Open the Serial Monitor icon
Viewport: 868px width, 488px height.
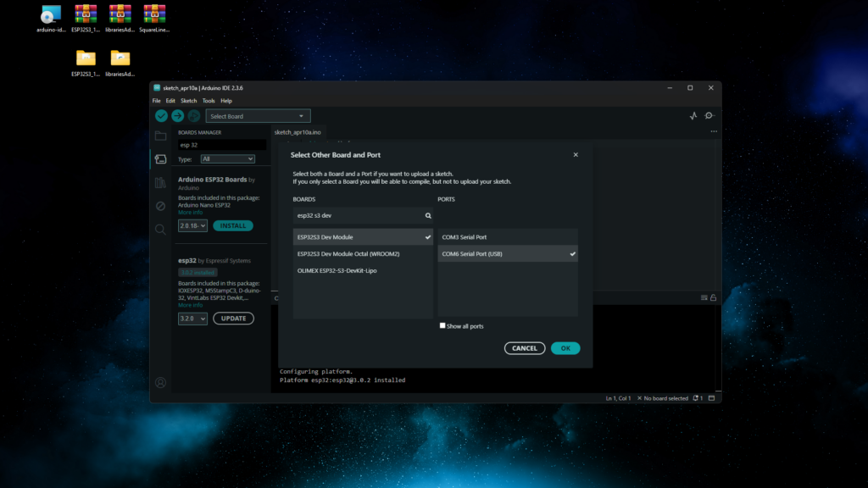pyautogui.click(x=709, y=116)
